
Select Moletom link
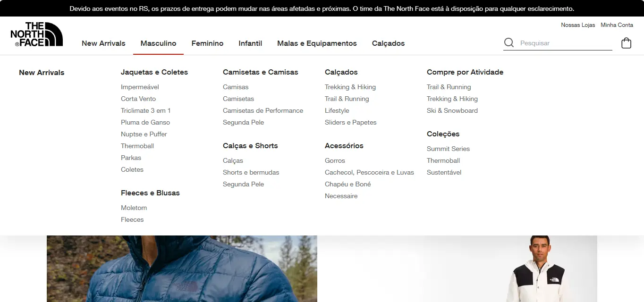tap(134, 208)
